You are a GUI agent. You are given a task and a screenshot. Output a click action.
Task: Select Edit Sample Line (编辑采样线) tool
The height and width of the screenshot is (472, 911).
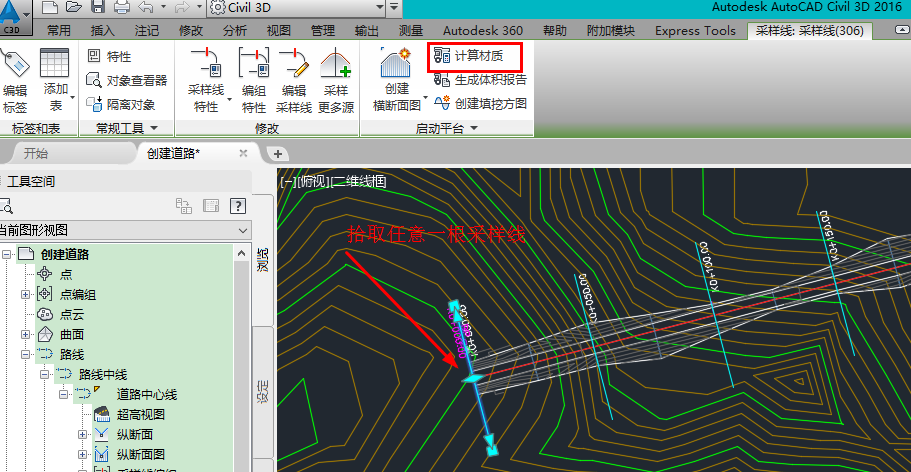click(294, 80)
